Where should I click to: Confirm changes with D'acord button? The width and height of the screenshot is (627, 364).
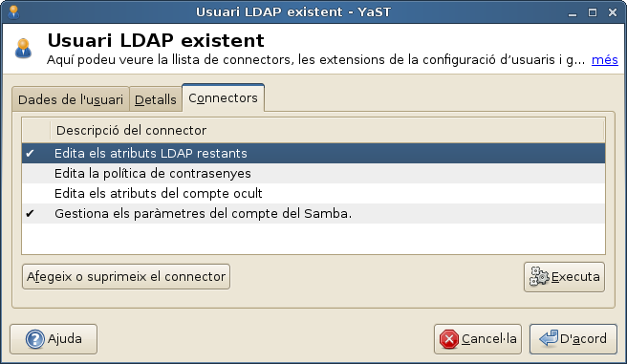point(573,339)
